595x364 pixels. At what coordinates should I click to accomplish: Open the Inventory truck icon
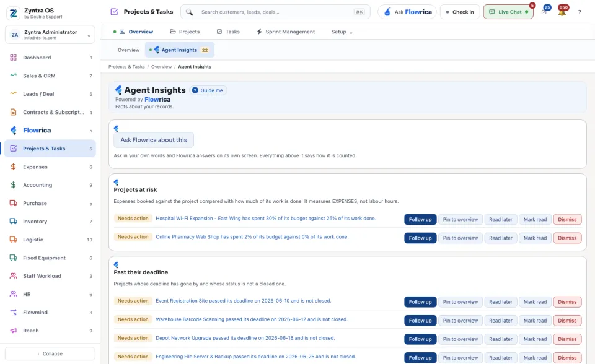point(13,222)
